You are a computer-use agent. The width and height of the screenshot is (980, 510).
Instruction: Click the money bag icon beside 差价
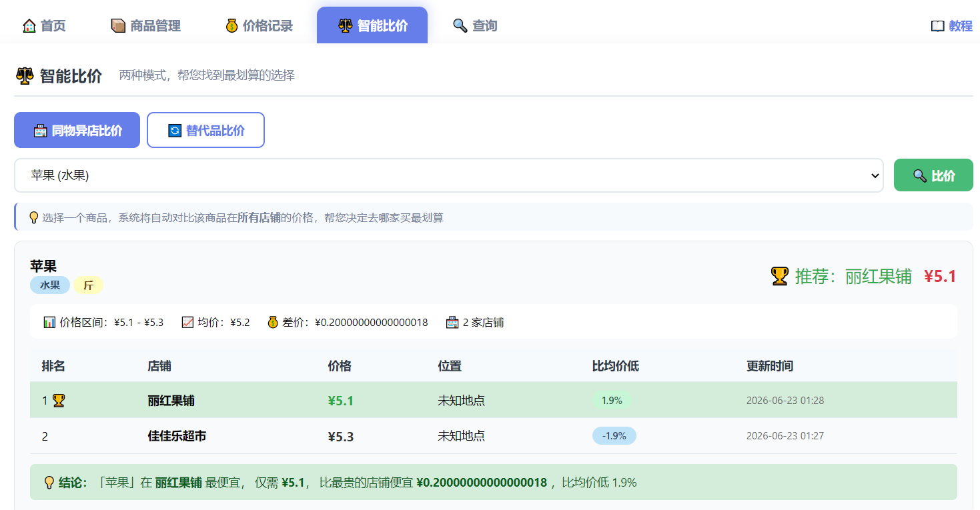pyautogui.click(x=272, y=323)
